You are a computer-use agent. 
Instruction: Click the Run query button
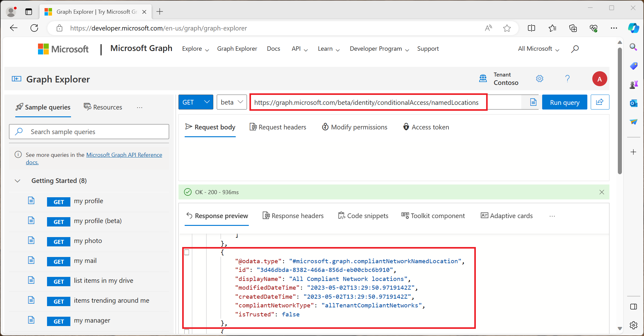565,102
